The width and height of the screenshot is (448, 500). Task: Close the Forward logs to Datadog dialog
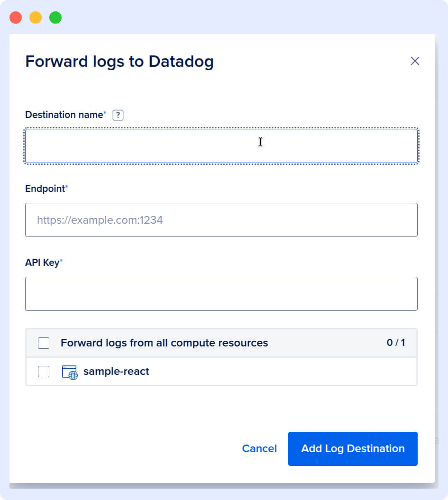pyautogui.click(x=415, y=61)
